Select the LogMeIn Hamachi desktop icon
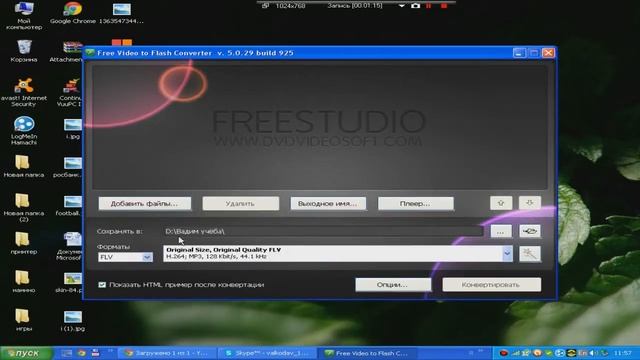This screenshot has height=360, width=640. click(x=24, y=131)
